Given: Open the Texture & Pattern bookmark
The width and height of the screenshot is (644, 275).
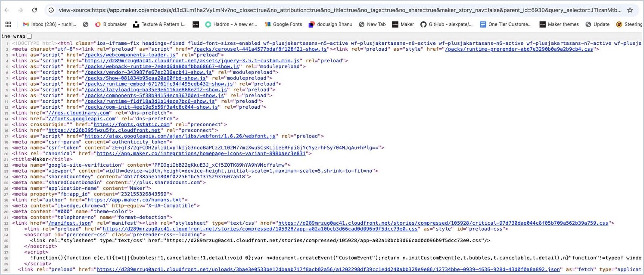Looking at the screenshot, I should pos(159,24).
